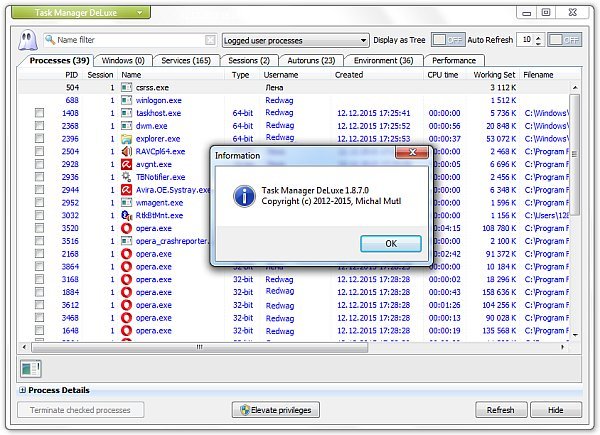Click the csrss.exe process icon
Screen dimensions: 600x435
pyautogui.click(x=126, y=88)
